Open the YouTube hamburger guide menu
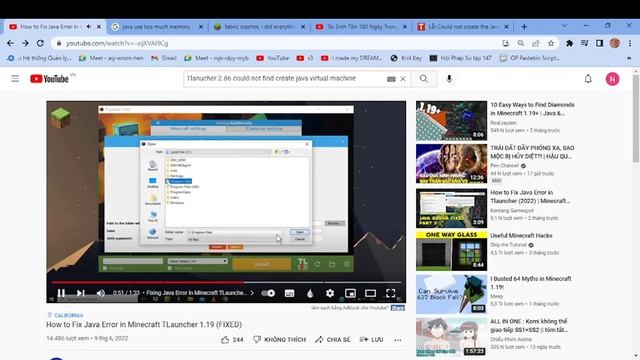 [15, 78]
